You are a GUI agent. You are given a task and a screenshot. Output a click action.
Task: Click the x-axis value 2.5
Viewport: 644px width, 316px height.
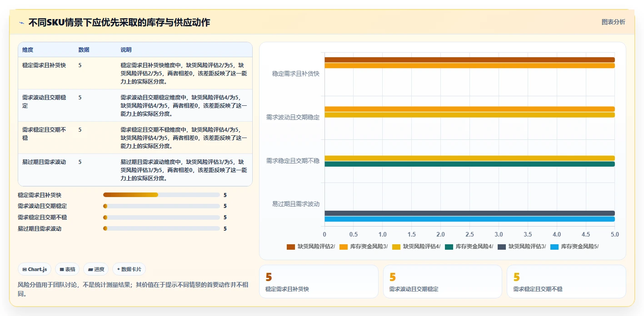tap(469, 234)
